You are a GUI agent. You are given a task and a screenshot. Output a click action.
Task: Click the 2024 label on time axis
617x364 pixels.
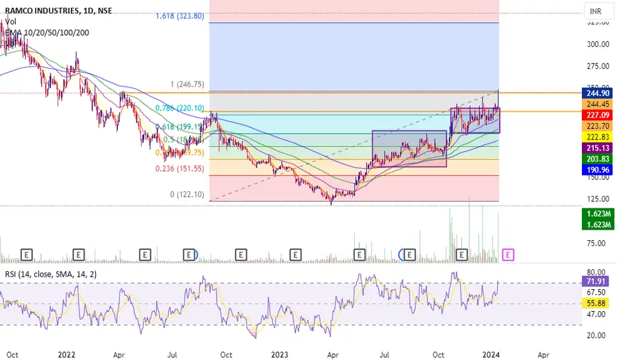coord(491,355)
